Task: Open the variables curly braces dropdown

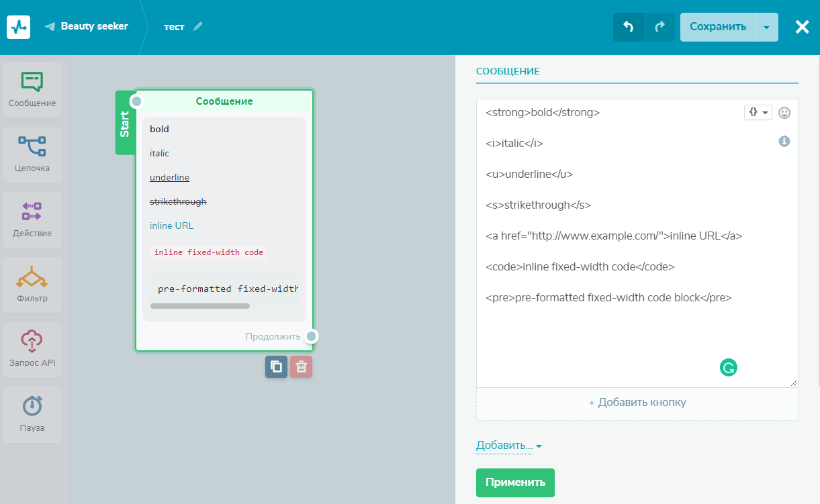Action: click(x=758, y=112)
